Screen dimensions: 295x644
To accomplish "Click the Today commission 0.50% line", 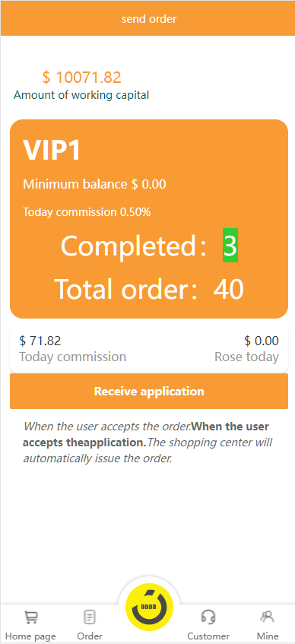I will click(87, 212).
